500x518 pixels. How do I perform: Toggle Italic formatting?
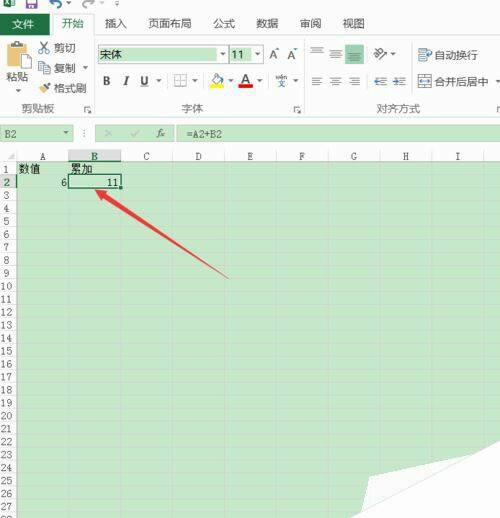(126, 81)
